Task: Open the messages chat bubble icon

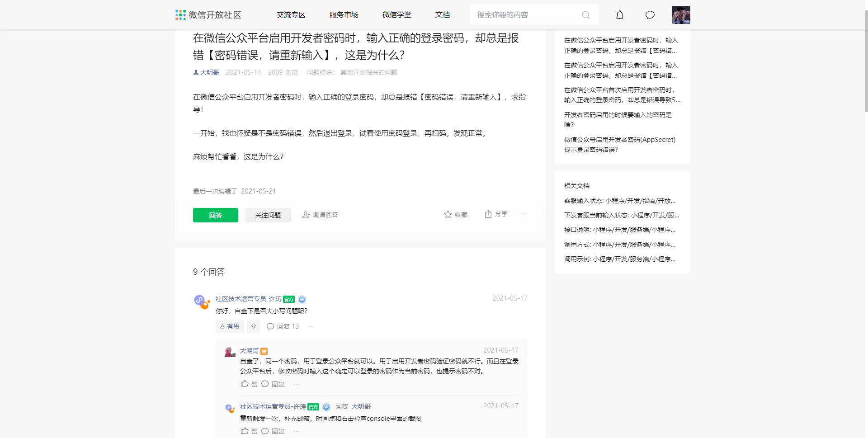Action: [650, 15]
